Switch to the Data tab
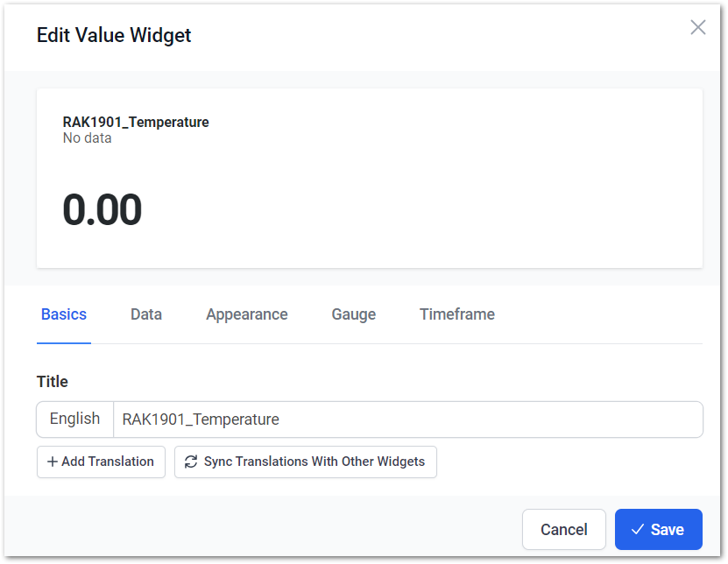Screen dimensions: 728x564 (146, 314)
